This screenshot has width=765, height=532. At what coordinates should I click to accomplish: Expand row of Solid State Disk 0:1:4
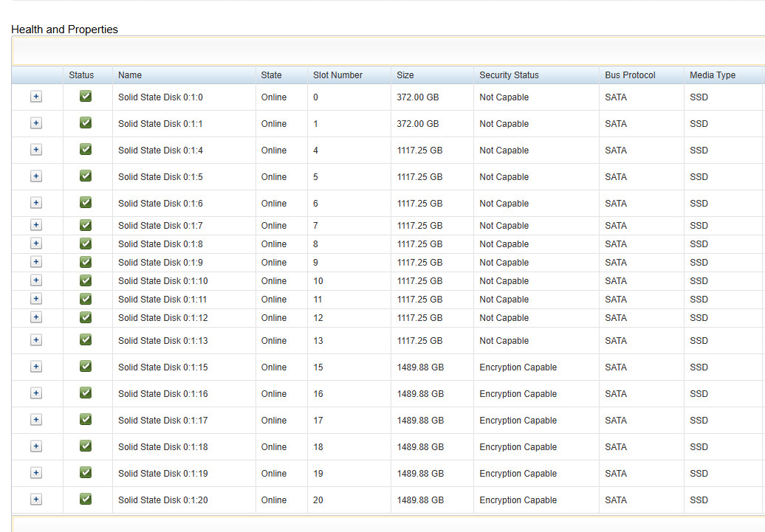[36, 150]
